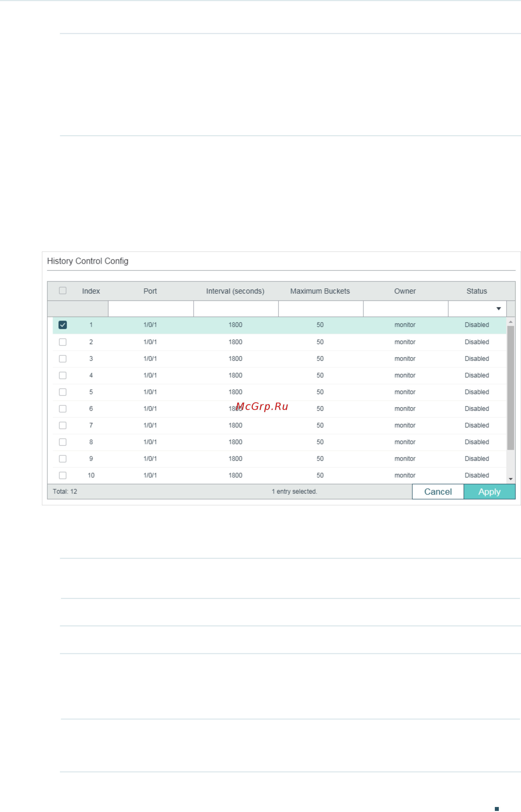521x812 pixels.
Task: Toggle the select-all checkbox in header
Action: pyautogui.click(x=63, y=290)
